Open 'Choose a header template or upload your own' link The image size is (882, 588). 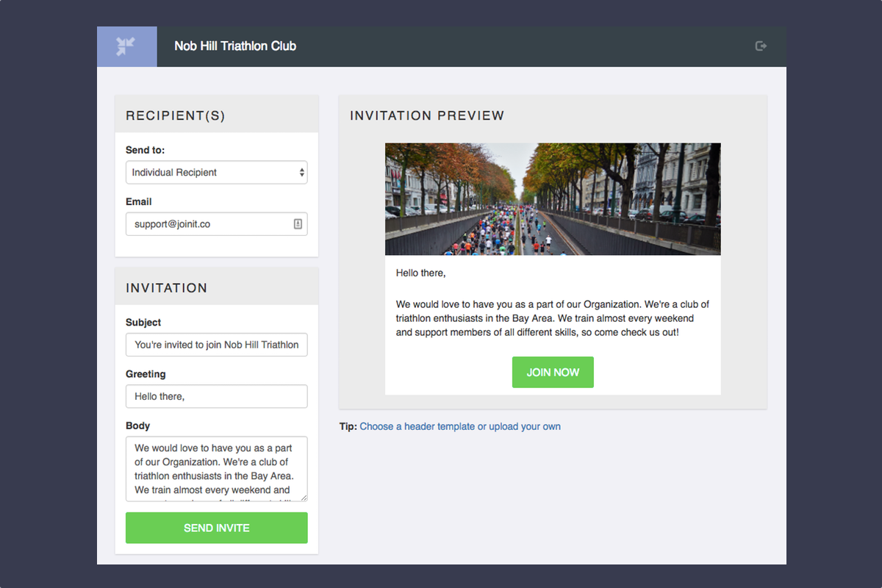[x=460, y=426]
